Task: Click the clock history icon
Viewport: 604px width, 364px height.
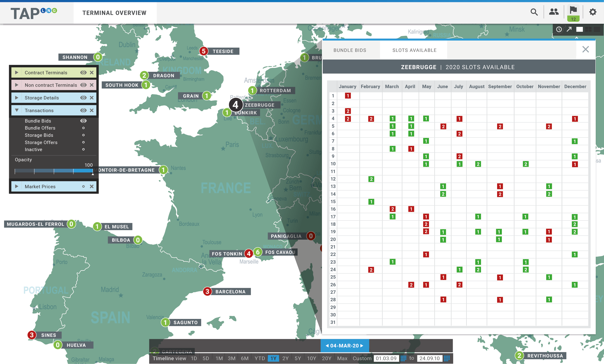Action: coord(559,29)
